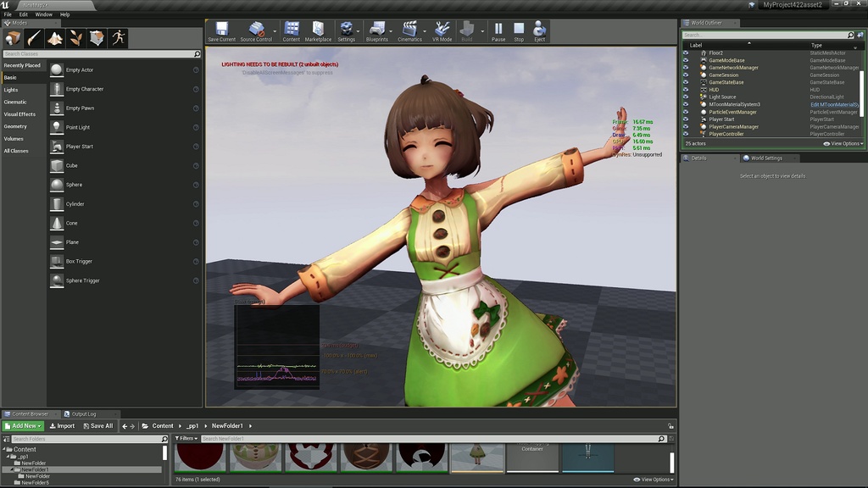Screen dimensions: 868x488
Task: Click the Search Folders input field
Action: coord(86,439)
